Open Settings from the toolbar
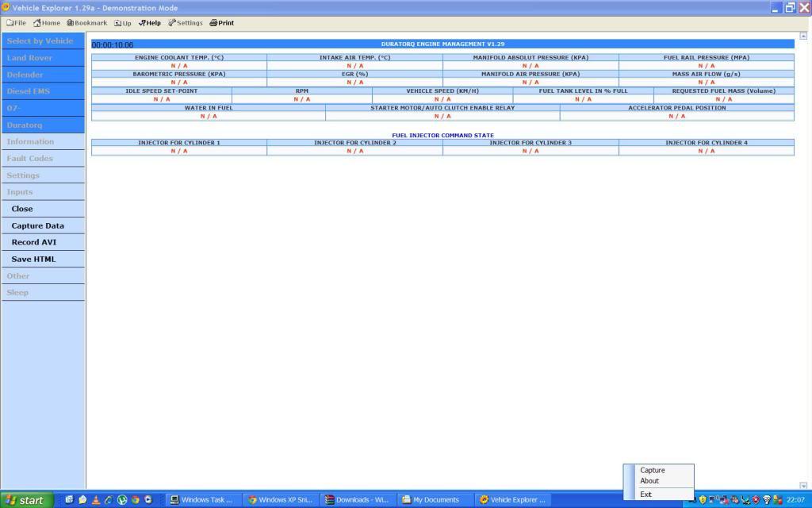 click(x=186, y=23)
